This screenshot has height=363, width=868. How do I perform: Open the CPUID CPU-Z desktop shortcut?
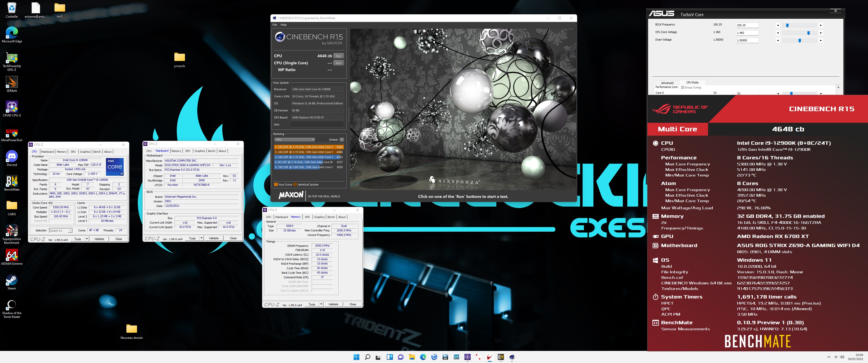click(12, 109)
